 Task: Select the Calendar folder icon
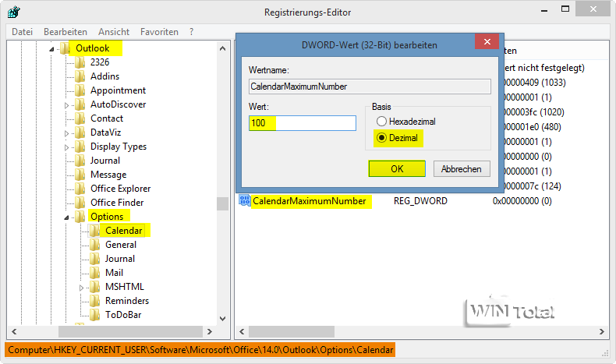click(94, 231)
